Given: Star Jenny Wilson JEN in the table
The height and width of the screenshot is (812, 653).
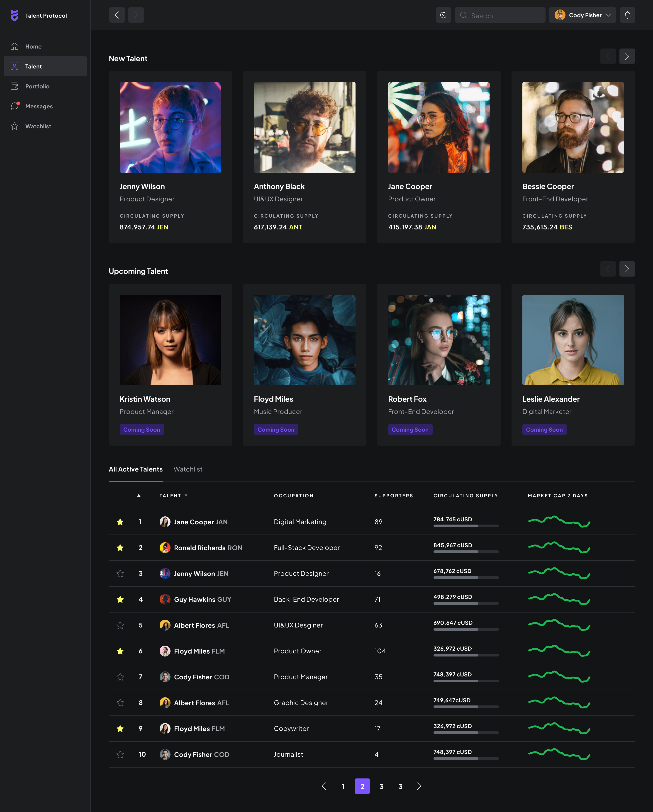Looking at the screenshot, I should coord(120,574).
